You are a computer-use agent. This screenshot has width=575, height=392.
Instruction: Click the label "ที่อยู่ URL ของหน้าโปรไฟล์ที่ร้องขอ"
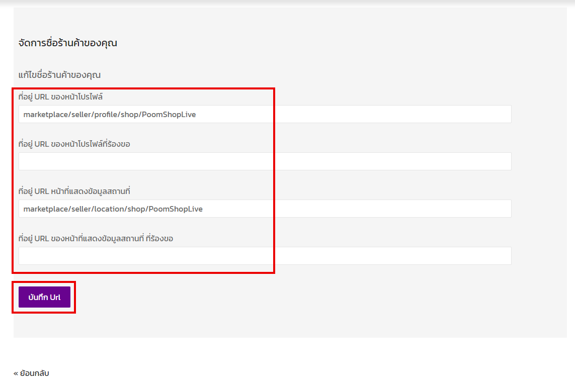point(74,144)
